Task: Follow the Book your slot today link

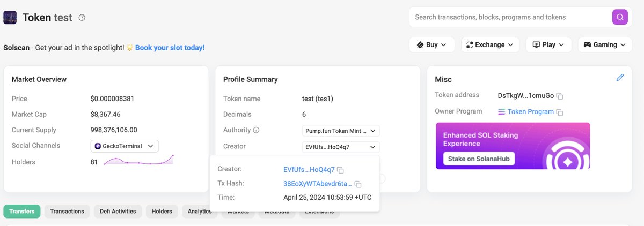Action: [170, 48]
